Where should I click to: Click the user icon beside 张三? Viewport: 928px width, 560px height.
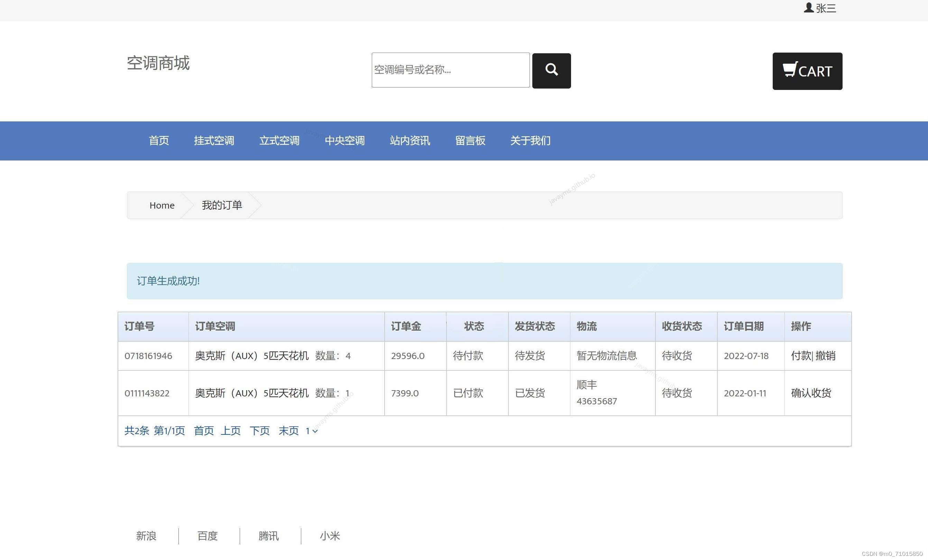point(809,8)
